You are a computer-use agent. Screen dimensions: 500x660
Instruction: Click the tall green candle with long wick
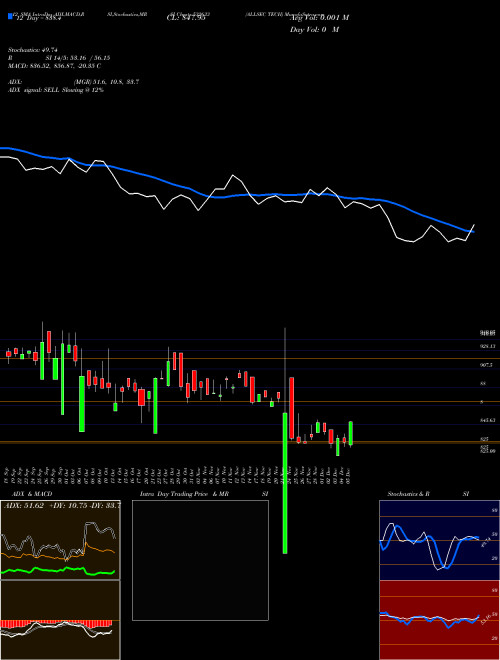285,483
